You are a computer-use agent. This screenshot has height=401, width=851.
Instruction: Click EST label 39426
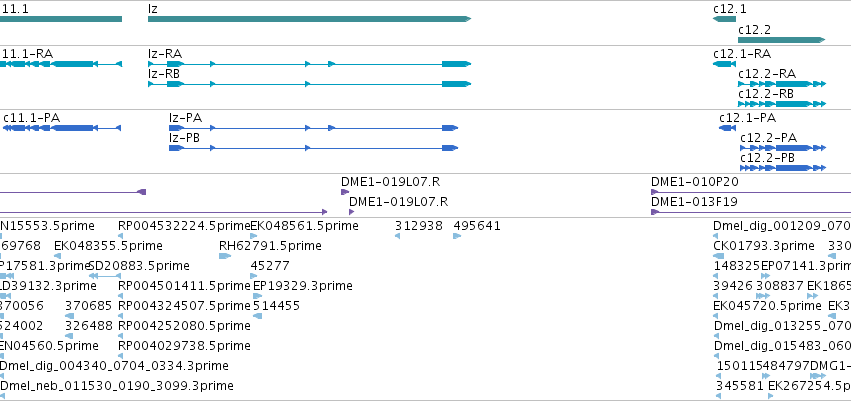pos(733,285)
